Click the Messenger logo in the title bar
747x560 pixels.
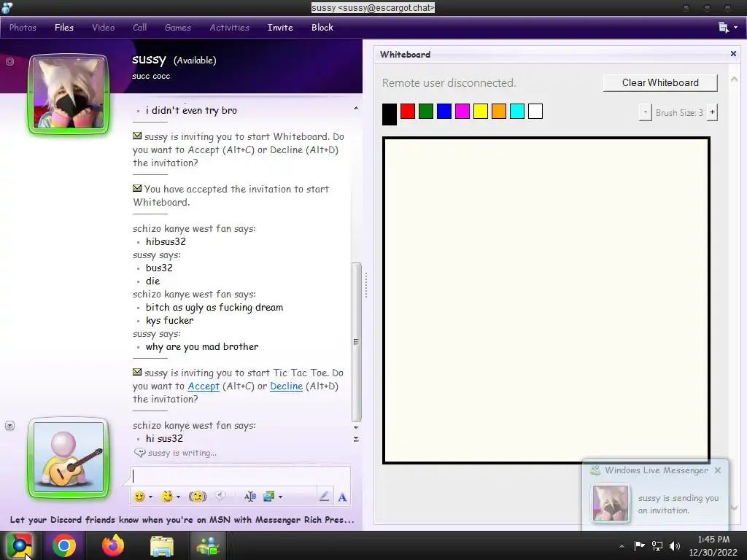pyautogui.click(x=7, y=7)
